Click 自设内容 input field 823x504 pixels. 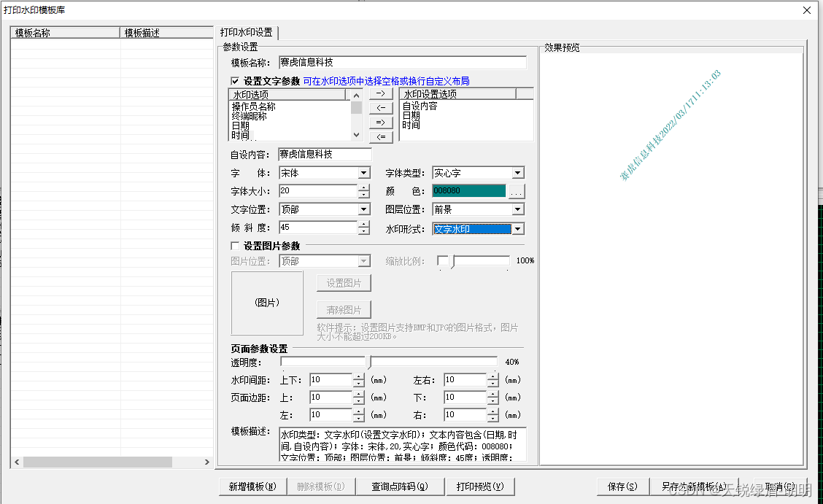click(x=325, y=154)
